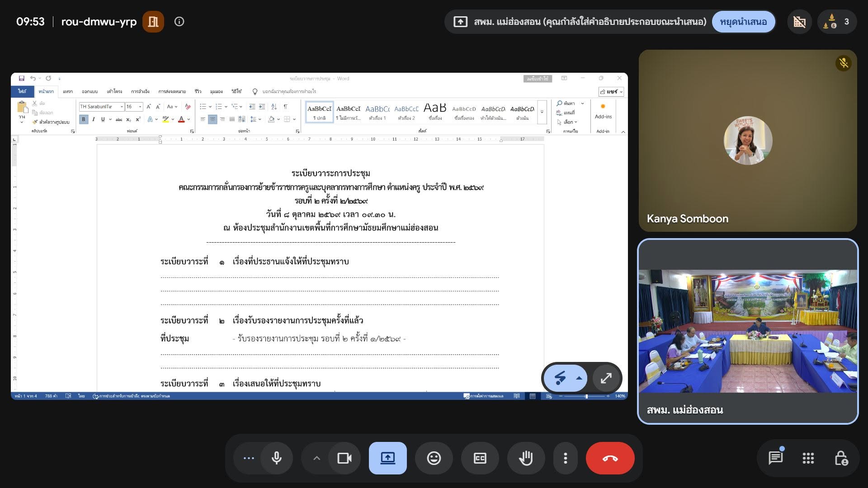Undo the last action in Word
The height and width of the screenshot is (488, 868).
pos(33,79)
